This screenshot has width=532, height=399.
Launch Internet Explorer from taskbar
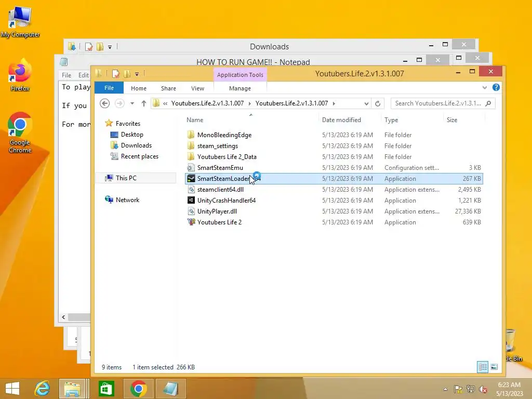[43, 389]
